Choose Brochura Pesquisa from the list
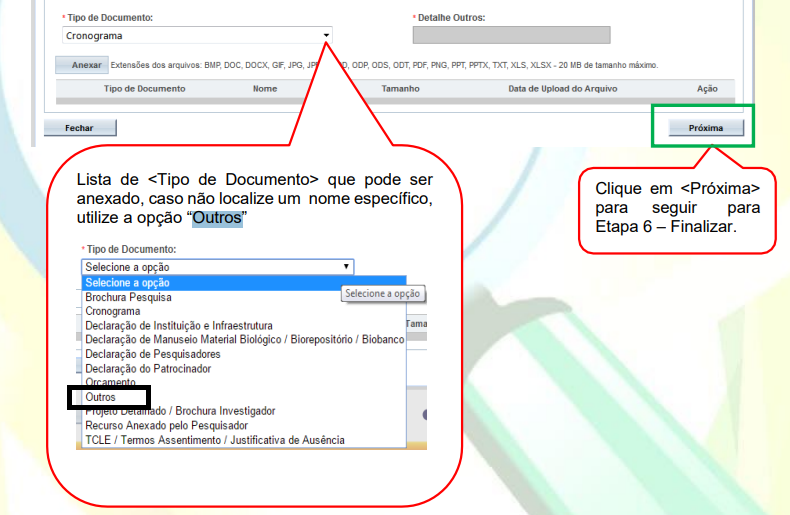The image size is (790, 515). [x=128, y=297]
